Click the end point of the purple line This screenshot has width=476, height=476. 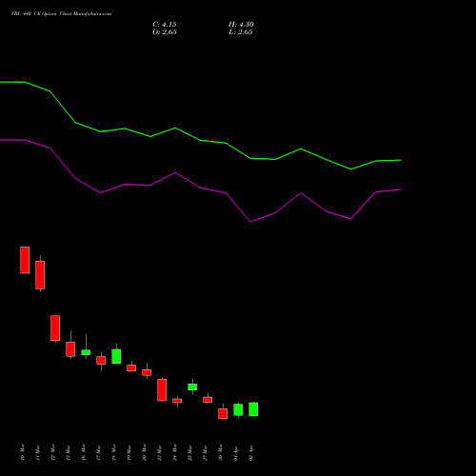[x=401, y=189]
